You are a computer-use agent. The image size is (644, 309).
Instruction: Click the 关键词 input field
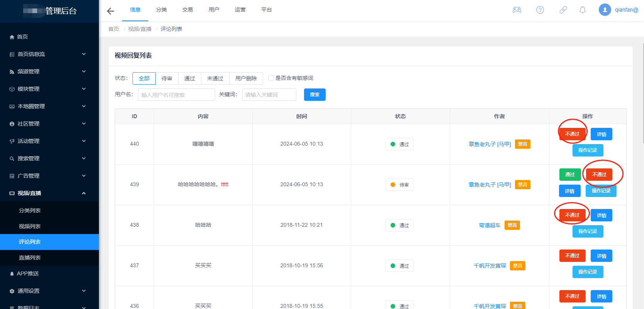coord(269,95)
